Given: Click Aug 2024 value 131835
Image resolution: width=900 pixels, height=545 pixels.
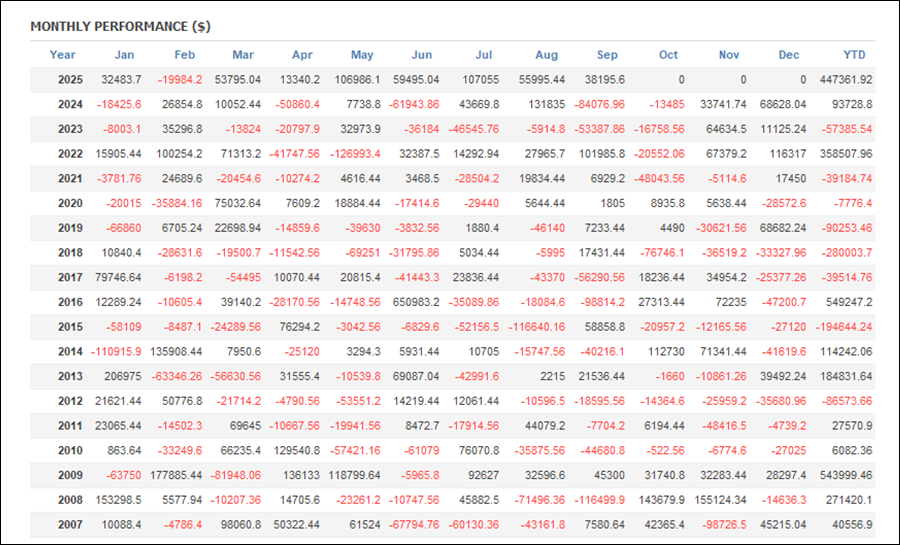Looking at the screenshot, I should 545,105.
